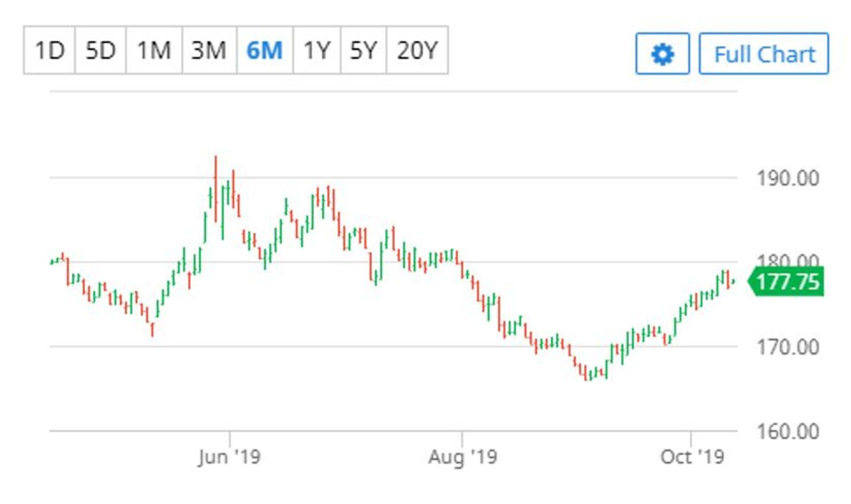Click the Oct '19 date axis label

(692, 457)
